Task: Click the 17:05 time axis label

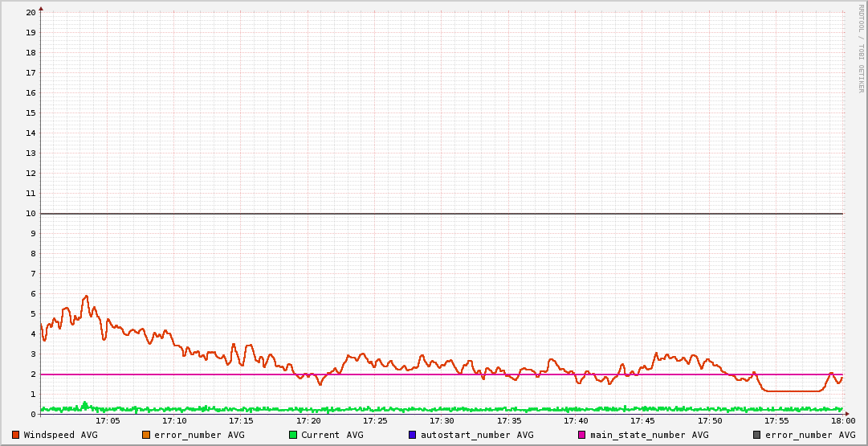Action: coord(108,420)
